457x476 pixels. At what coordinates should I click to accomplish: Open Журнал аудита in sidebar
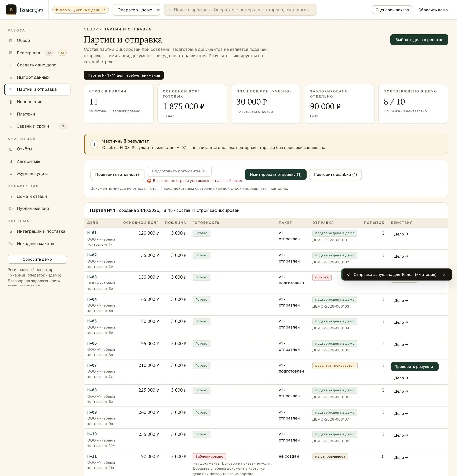37,174
